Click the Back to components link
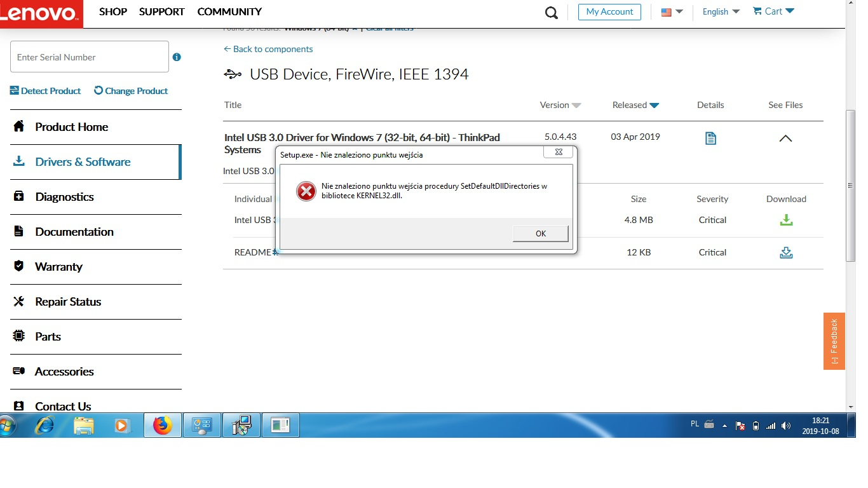868x488 pixels. point(268,49)
